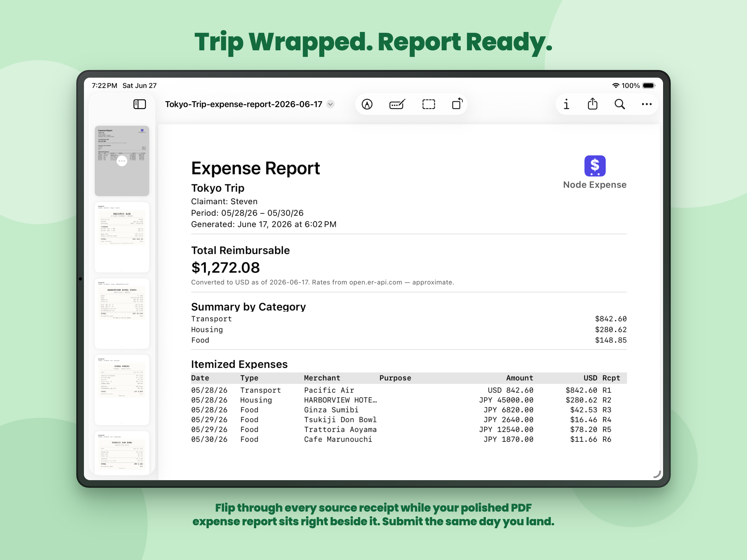Click the Tokyo Trip subtitle

click(x=217, y=188)
